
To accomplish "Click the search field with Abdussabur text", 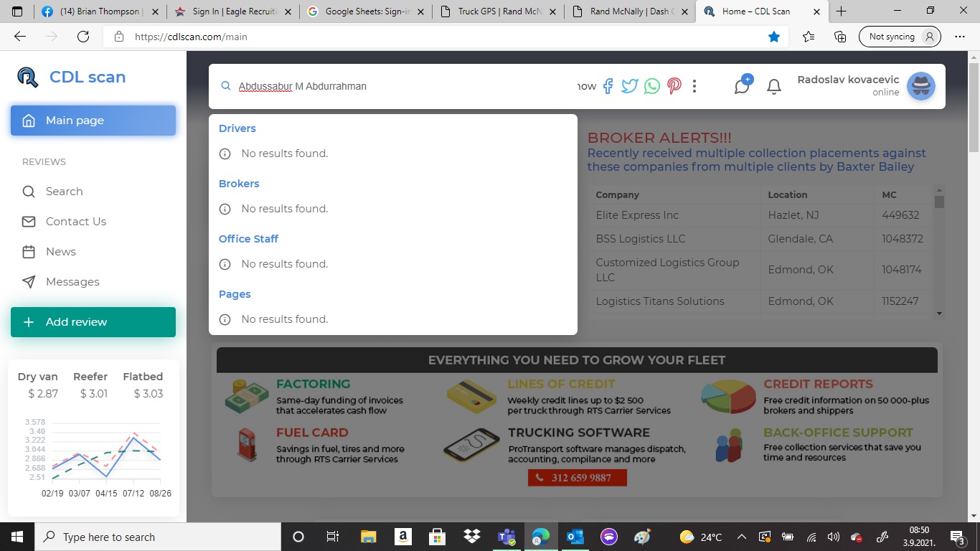I will 395,86.
